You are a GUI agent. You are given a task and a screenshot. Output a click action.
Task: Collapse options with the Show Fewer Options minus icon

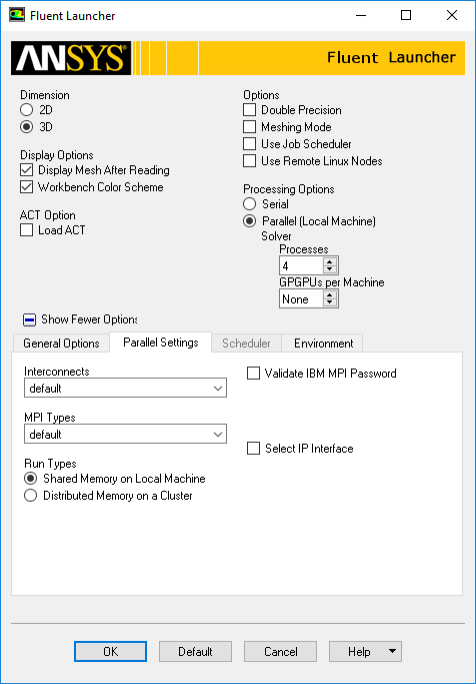(29, 320)
